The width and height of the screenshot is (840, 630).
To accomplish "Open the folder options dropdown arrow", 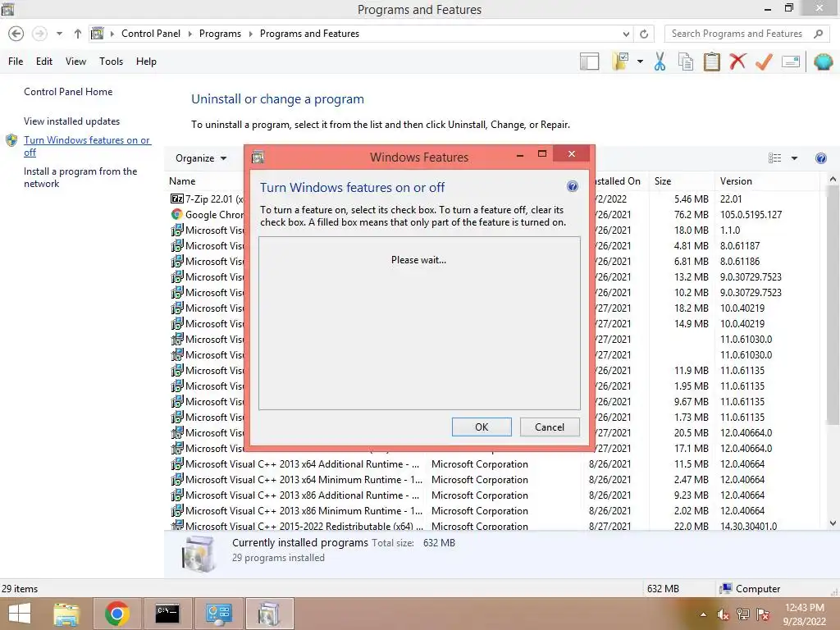I will click(x=640, y=62).
